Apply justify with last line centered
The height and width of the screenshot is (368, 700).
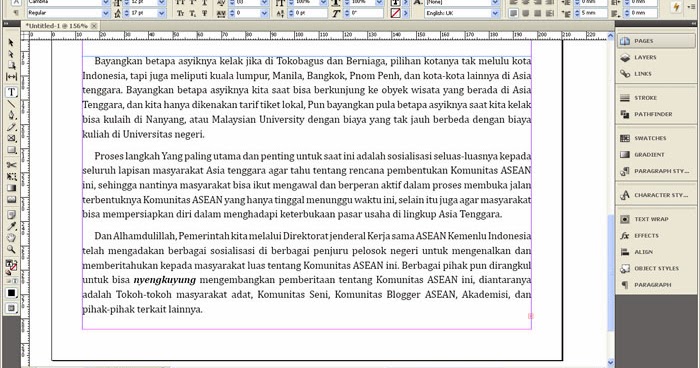(x=526, y=13)
